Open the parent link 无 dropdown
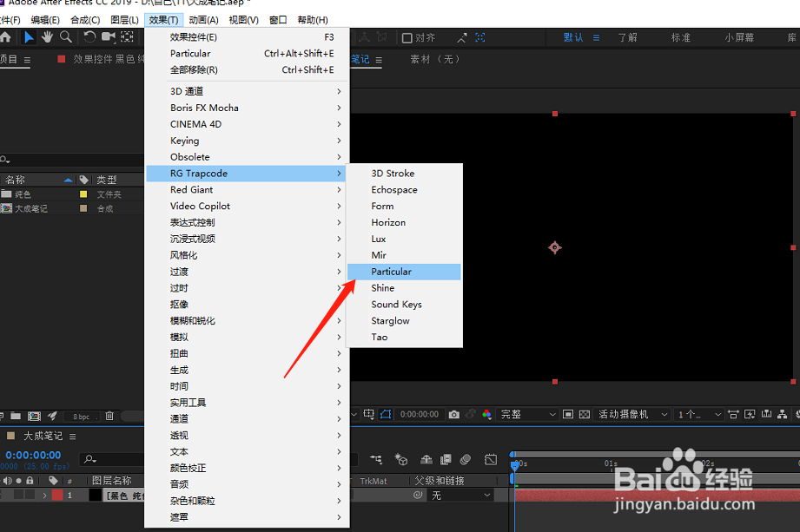The image size is (800, 532). (460, 496)
